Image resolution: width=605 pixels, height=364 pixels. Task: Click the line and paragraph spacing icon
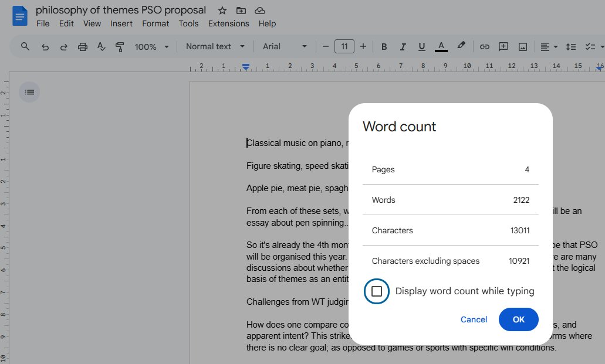point(571,47)
